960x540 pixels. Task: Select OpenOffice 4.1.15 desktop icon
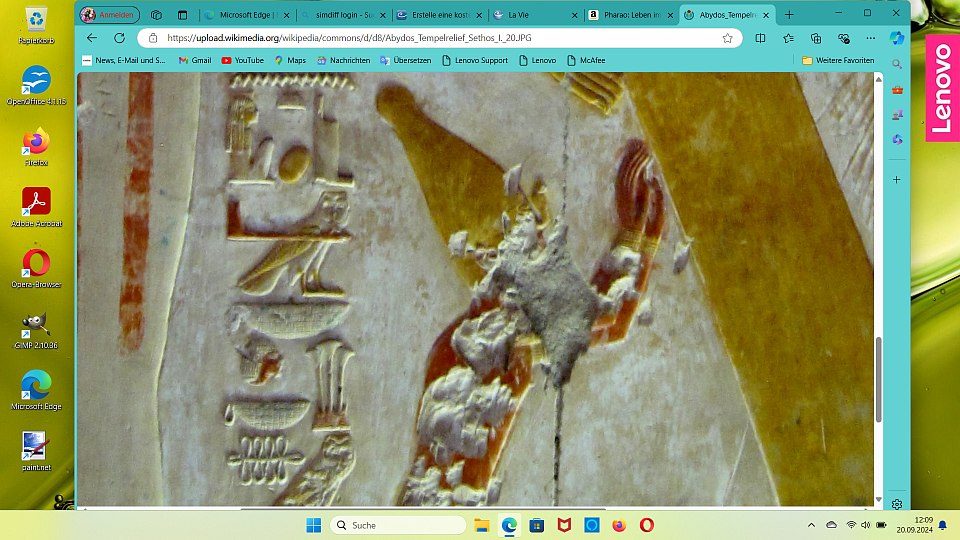[37, 85]
